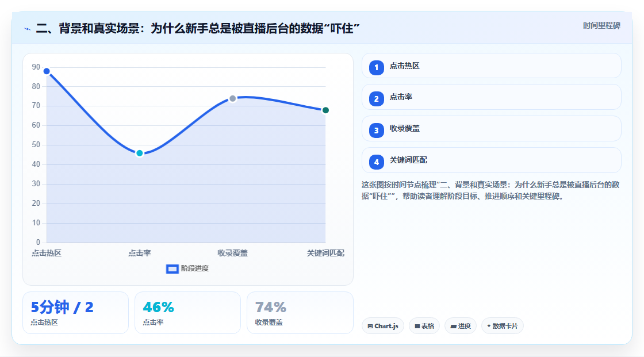Click x-axis label 点击率
Viewport: 644px width, 357px height.
(140, 254)
